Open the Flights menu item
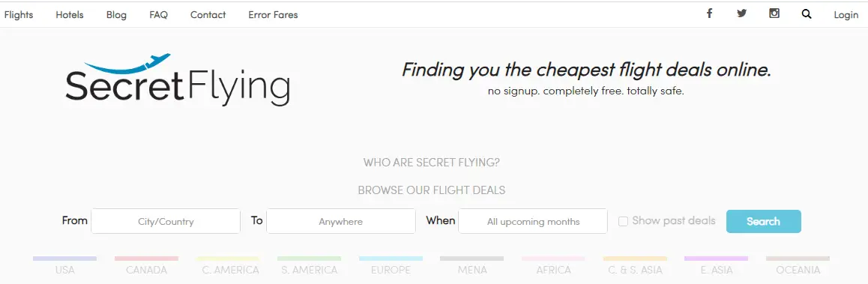This screenshot has width=868, height=284. coord(19,15)
